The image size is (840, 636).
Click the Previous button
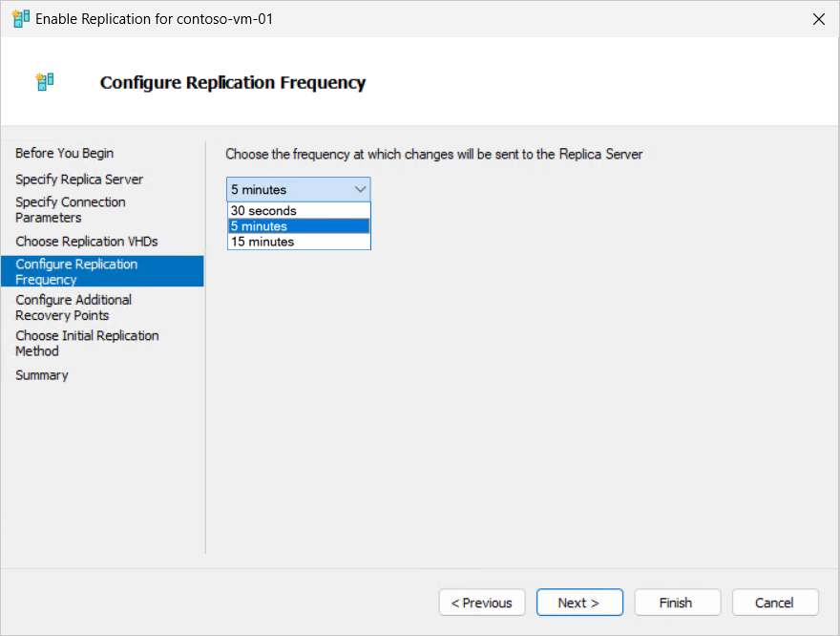482,603
